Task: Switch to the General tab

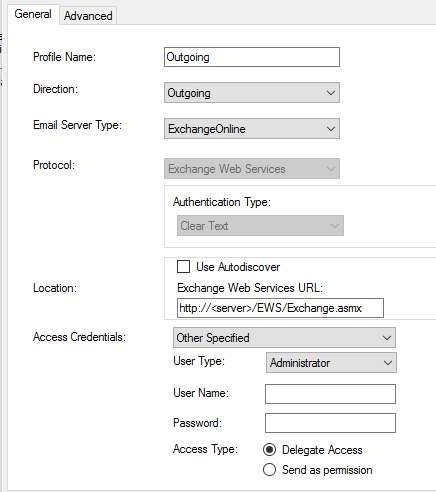Action: 33,14
